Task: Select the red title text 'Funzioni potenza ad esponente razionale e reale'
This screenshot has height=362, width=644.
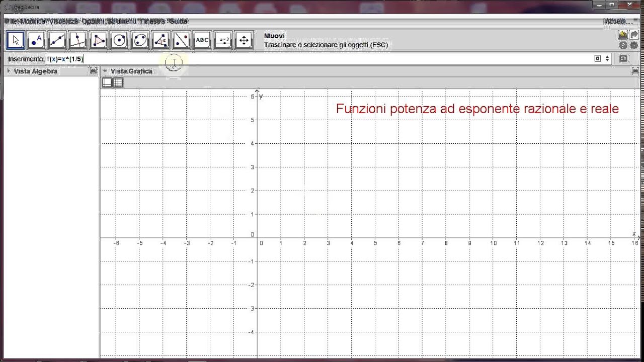Action: click(x=477, y=109)
